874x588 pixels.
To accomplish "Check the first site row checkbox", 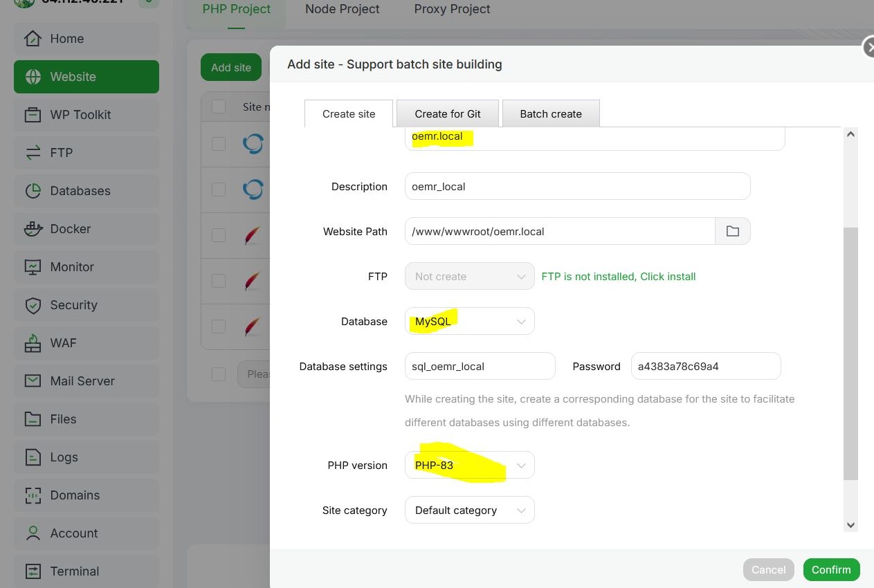I will pyautogui.click(x=219, y=143).
